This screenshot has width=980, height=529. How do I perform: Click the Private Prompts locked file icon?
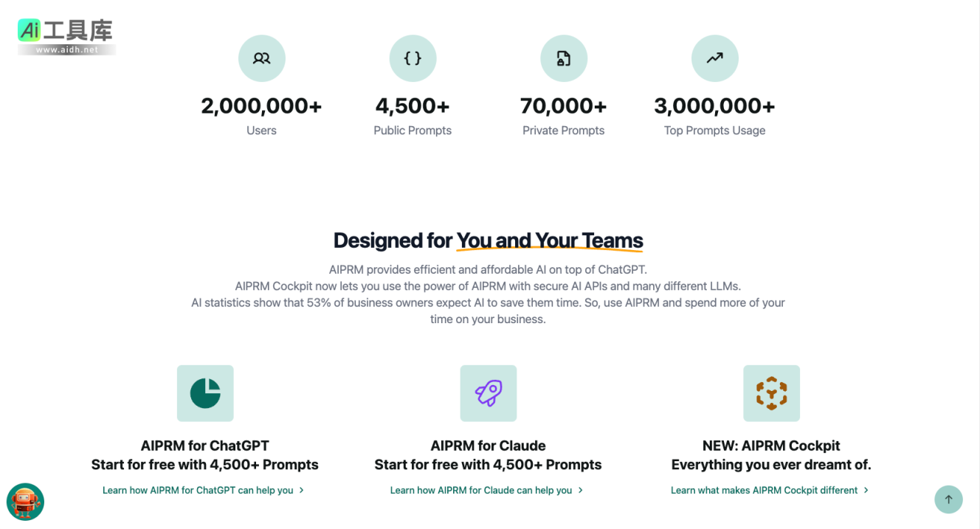[x=564, y=58]
